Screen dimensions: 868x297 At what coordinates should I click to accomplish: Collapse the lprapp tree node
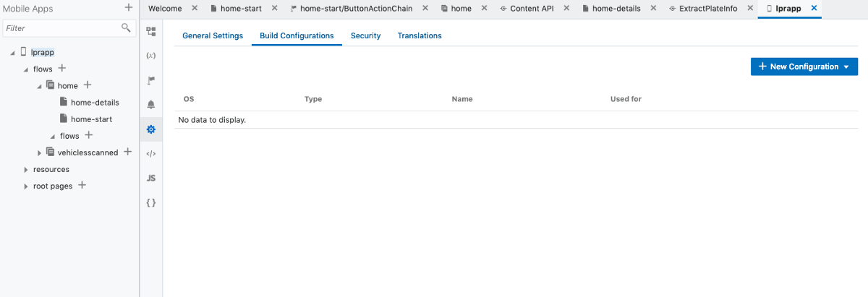pos(13,53)
